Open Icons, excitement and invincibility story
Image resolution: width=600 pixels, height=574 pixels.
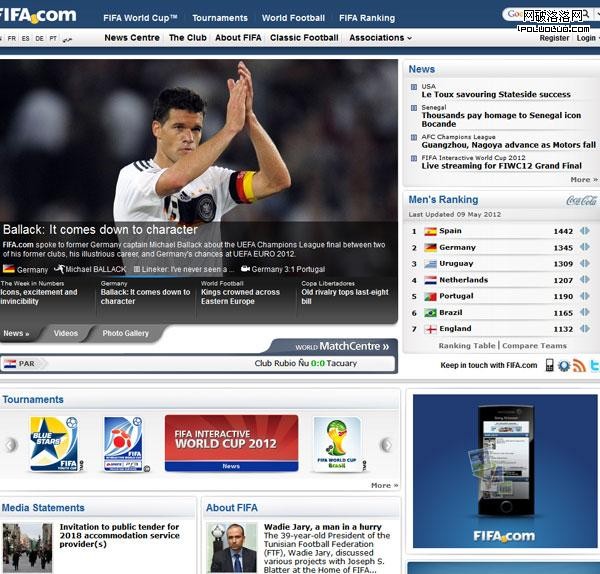(x=39, y=297)
